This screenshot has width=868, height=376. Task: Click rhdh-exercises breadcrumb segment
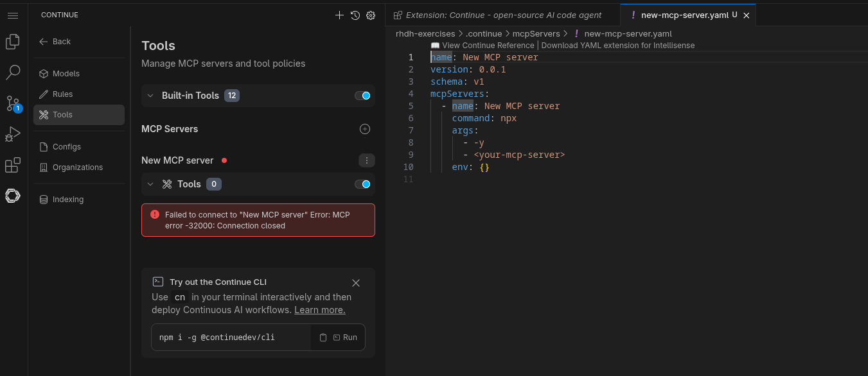point(425,33)
